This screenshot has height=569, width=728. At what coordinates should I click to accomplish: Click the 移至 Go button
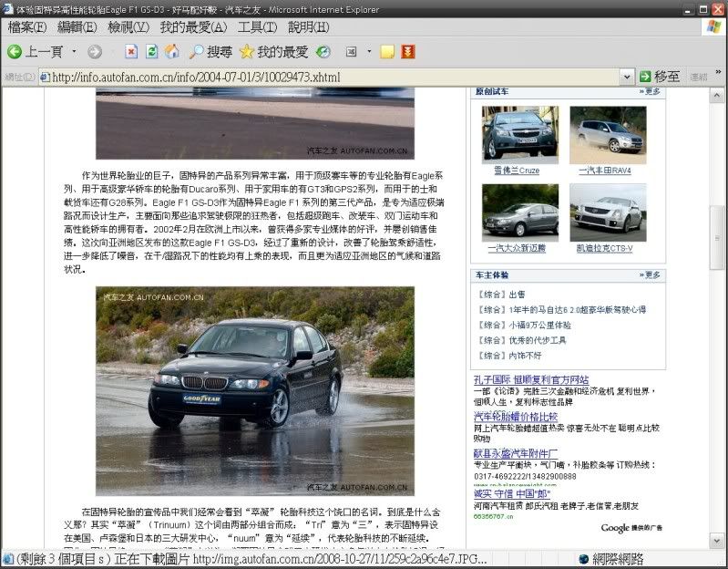pyautogui.click(x=660, y=77)
